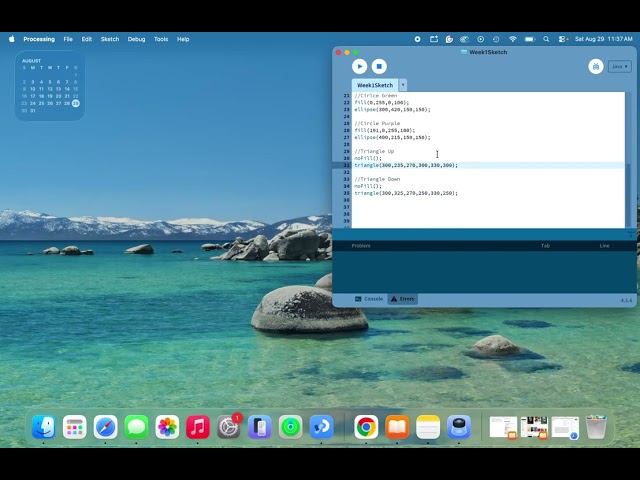Switch to the Errors tab
This screenshot has width=640, height=480.
pyautogui.click(x=402, y=299)
